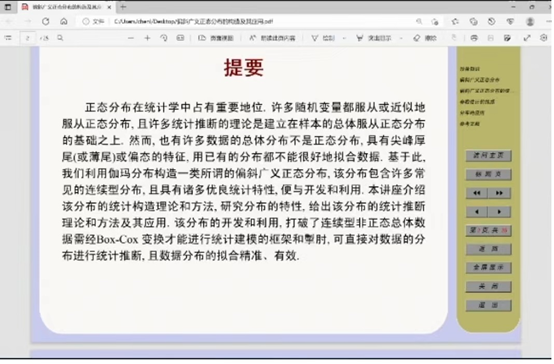Image resolution: width=554 pixels, height=364 pixels.
Task: Click the PDF page number field
Action: point(28,38)
